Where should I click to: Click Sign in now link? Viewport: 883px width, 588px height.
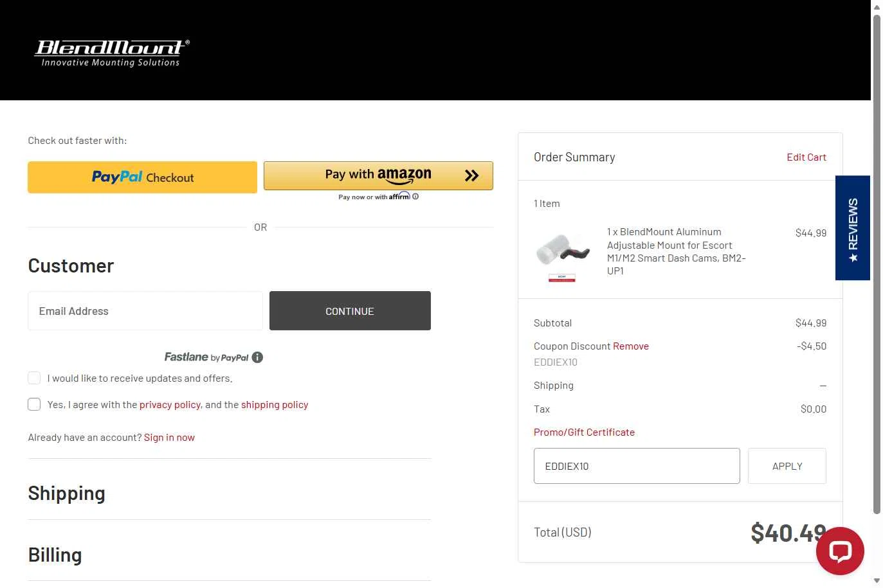pos(169,438)
